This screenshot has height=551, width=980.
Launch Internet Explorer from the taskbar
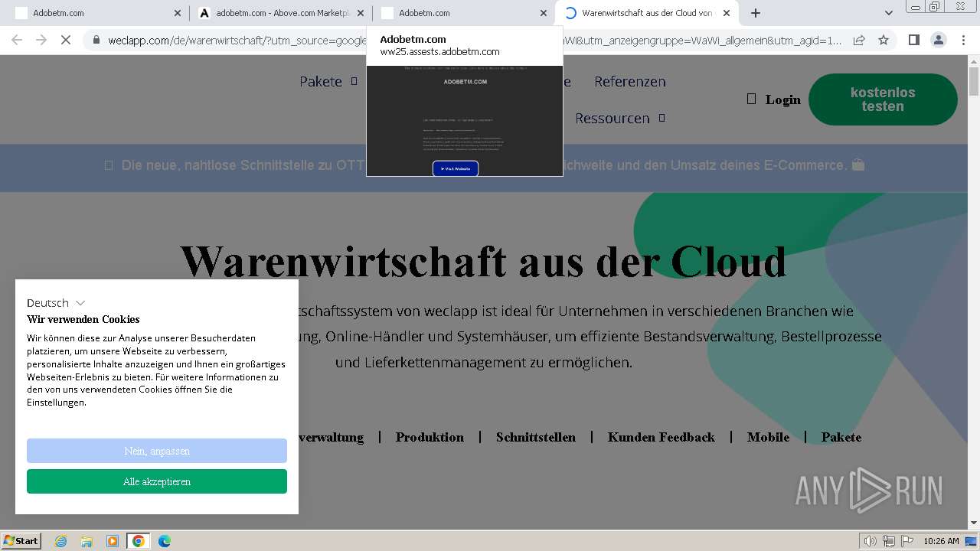(61, 541)
